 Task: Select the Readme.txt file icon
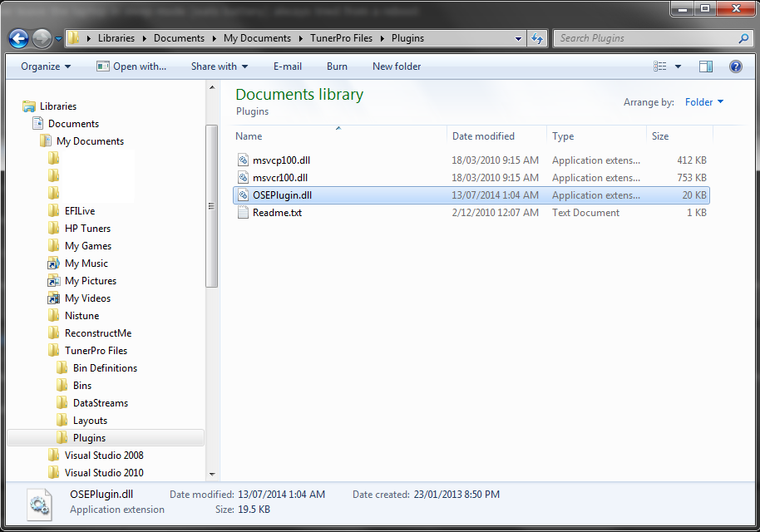coord(243,212)
